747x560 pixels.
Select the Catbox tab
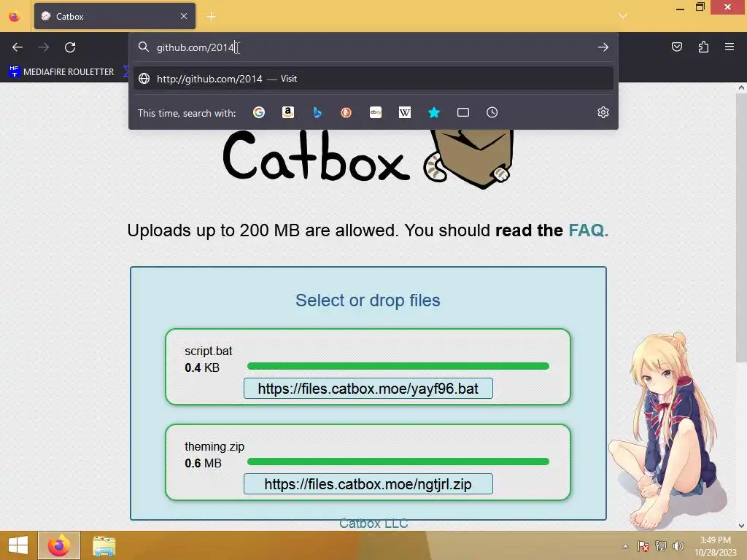point(115,16)
